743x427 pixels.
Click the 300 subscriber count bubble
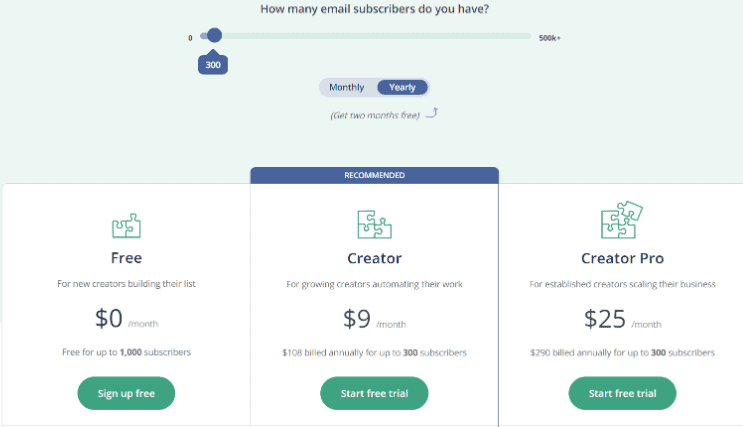point(213,65)
